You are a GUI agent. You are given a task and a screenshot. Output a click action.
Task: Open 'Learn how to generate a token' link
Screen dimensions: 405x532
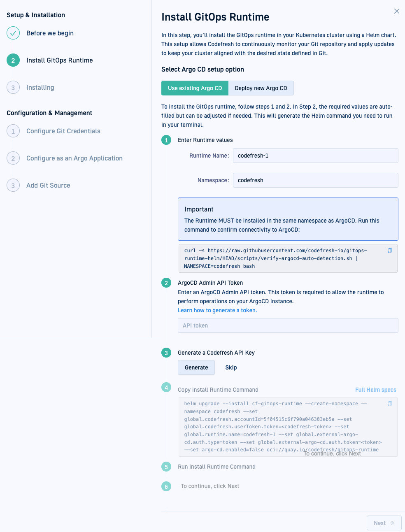[217, 311]
